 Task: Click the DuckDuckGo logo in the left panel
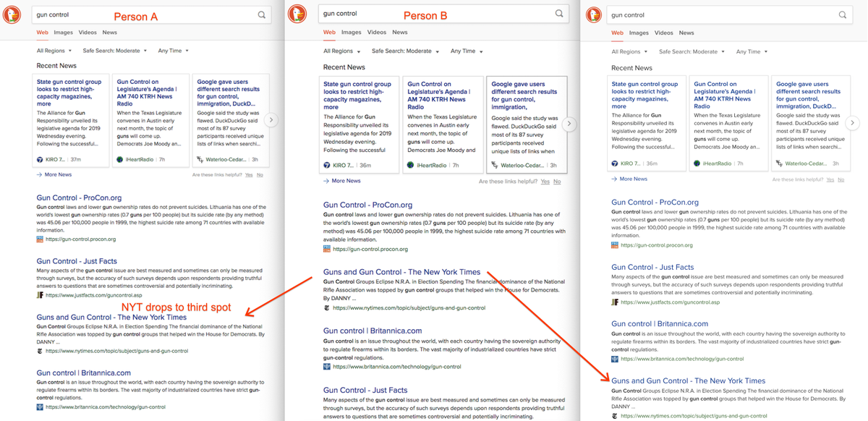tap(12, 15)
